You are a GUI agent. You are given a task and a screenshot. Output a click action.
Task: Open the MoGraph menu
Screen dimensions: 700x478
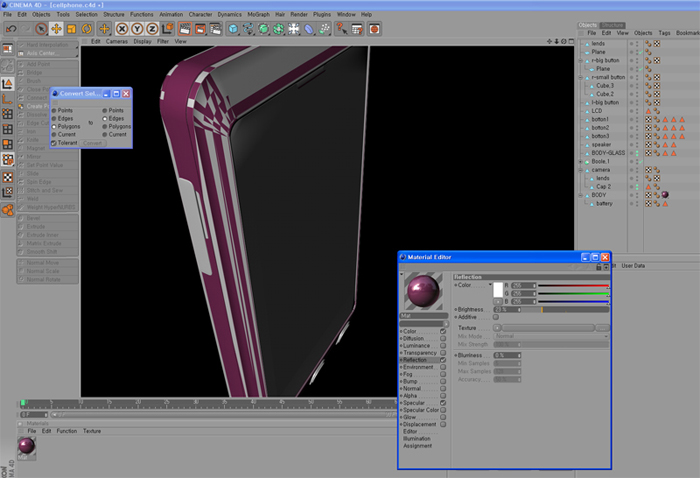tap(258, 15)
